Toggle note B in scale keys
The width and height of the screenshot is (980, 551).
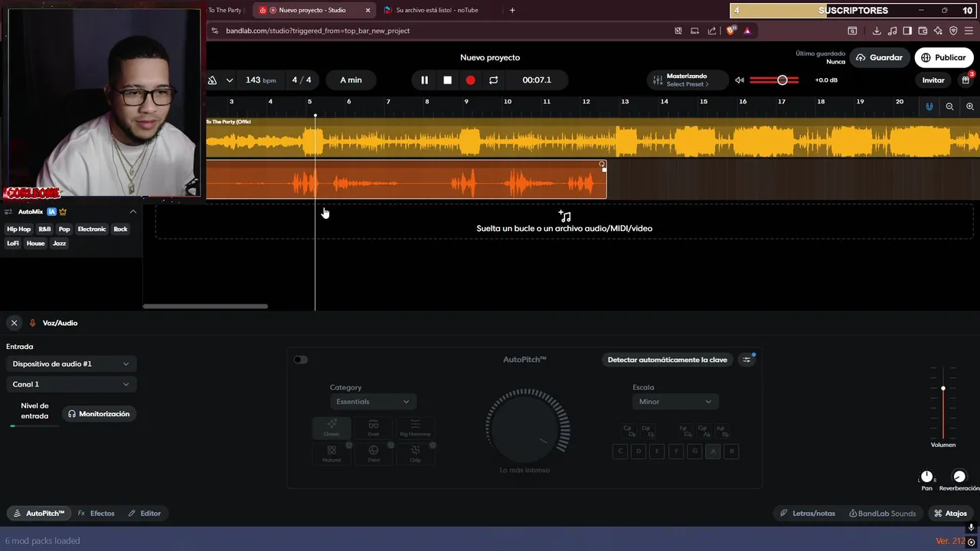click(x=732, y=452)
